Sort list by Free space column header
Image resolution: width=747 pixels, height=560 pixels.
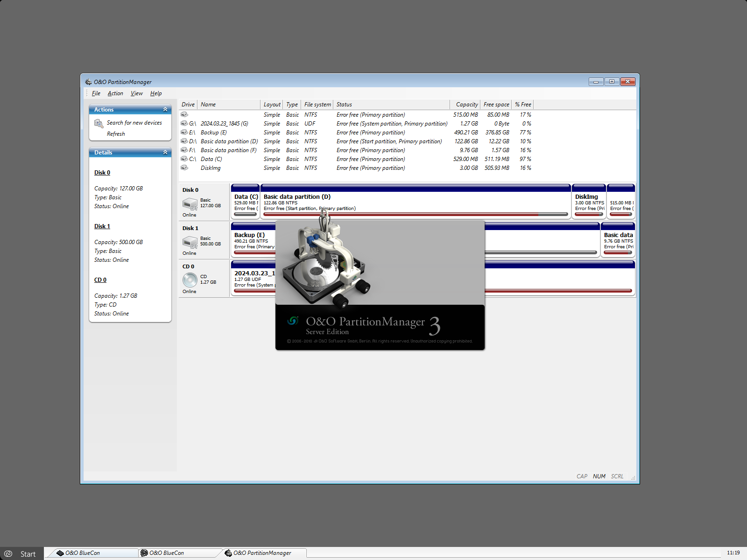click(x=496, y=105)
